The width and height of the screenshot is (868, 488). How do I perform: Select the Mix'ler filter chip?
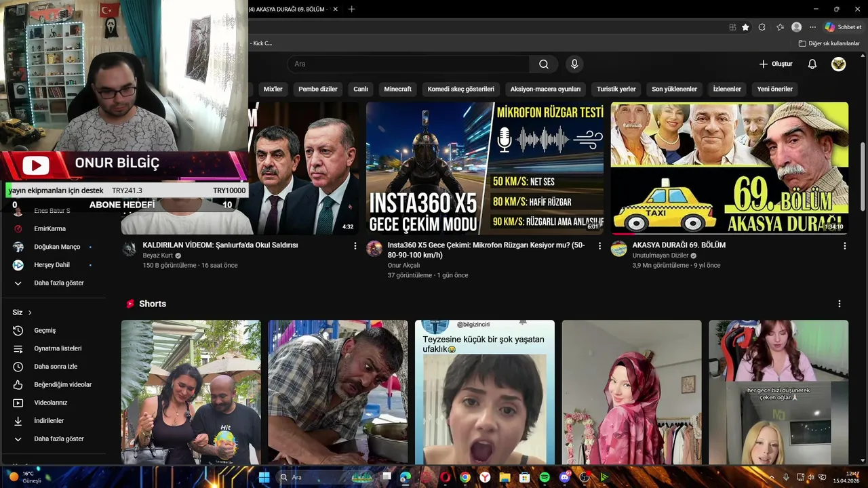[x=273, y=89]
